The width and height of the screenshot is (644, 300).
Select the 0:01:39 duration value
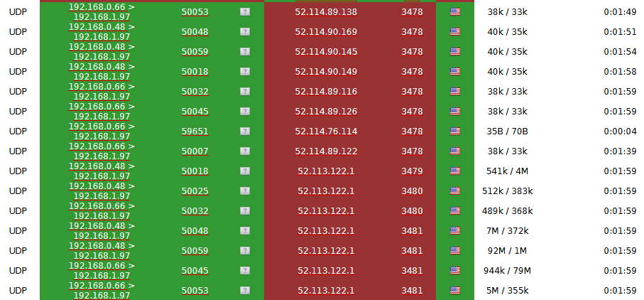click(620, 151)
